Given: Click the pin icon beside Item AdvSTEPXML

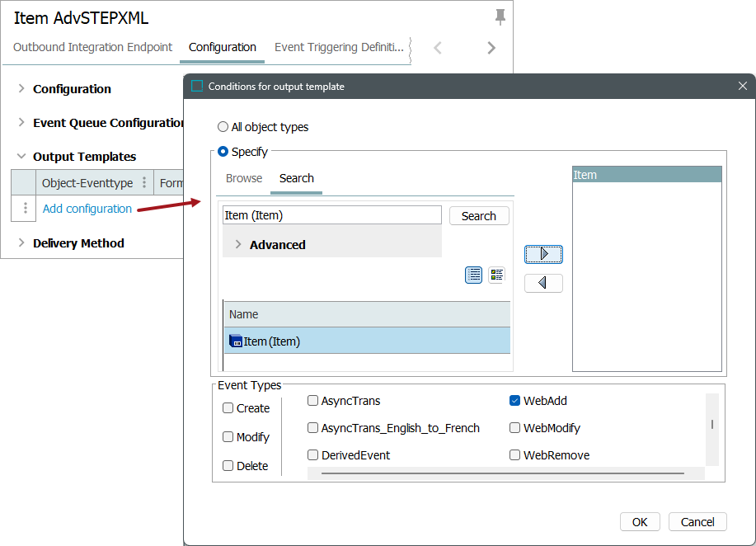Looking at the screenshot, I should tap(500, 17).
